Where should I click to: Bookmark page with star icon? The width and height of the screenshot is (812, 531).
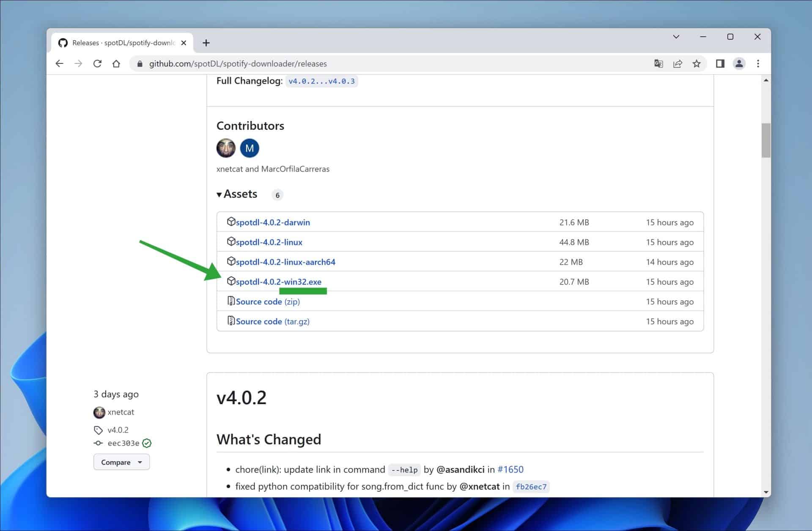tap(697, 63)
